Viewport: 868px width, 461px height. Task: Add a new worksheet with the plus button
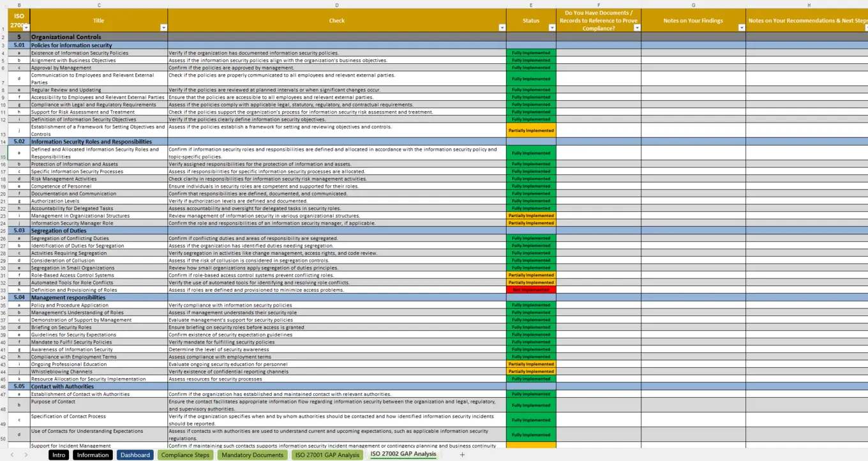(461, 455)
